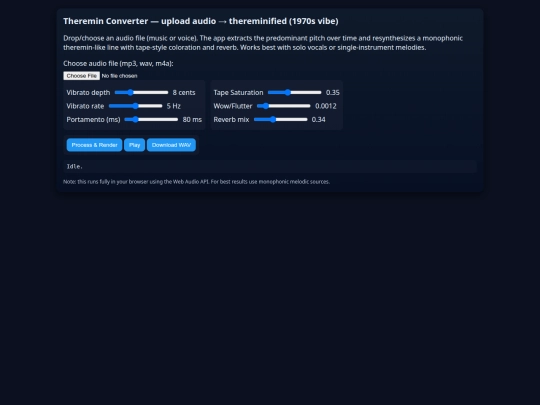The width and height of the screenshot is (540, 405).
Task: Click the 'Vibrato rate' label
Action: coord(85,106)
